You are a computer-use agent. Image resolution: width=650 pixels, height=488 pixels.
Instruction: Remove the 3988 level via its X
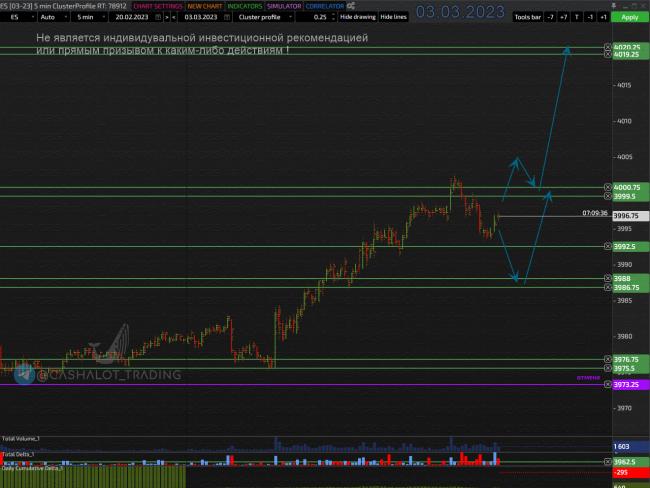click(x=607, y=278)
